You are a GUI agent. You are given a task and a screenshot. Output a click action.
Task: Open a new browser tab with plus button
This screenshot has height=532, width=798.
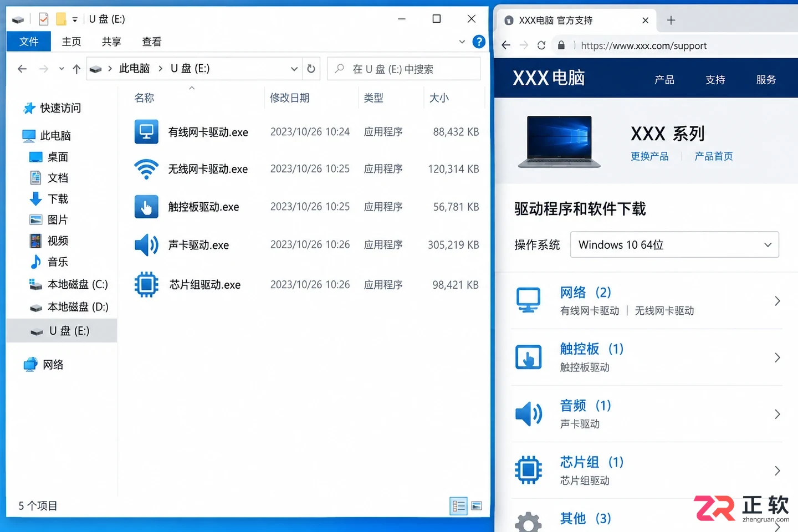(x=671, y=21)
